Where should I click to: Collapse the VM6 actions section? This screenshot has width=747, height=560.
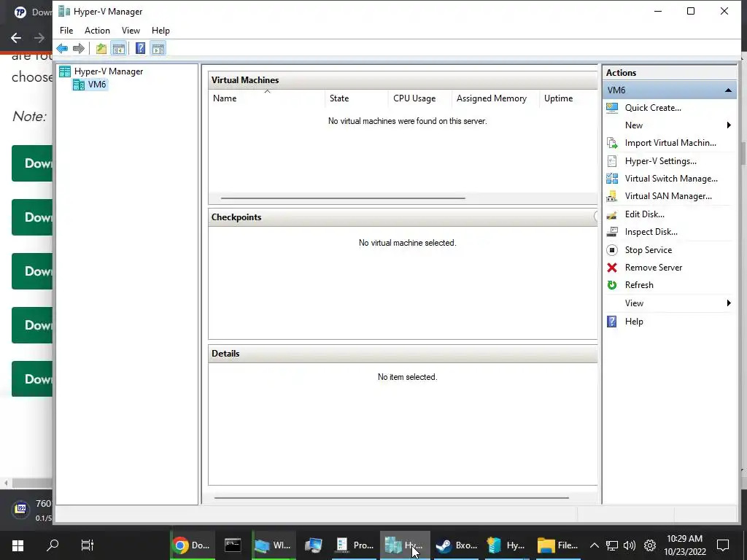pos(728,90)
